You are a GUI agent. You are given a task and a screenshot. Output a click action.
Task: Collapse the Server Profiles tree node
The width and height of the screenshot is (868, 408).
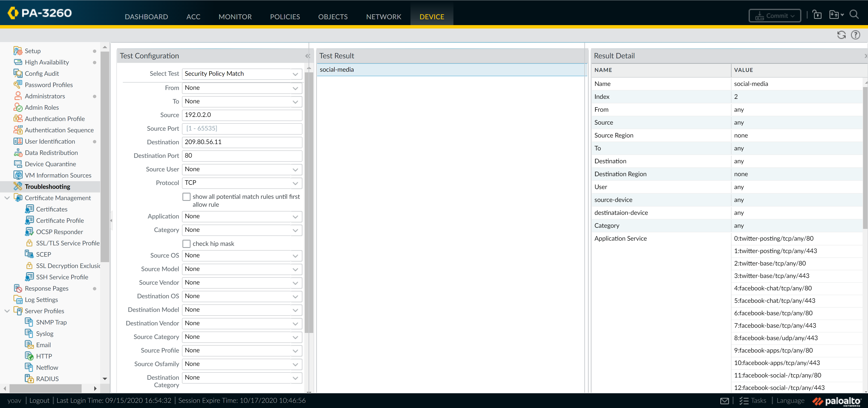[x=7, y=311]
